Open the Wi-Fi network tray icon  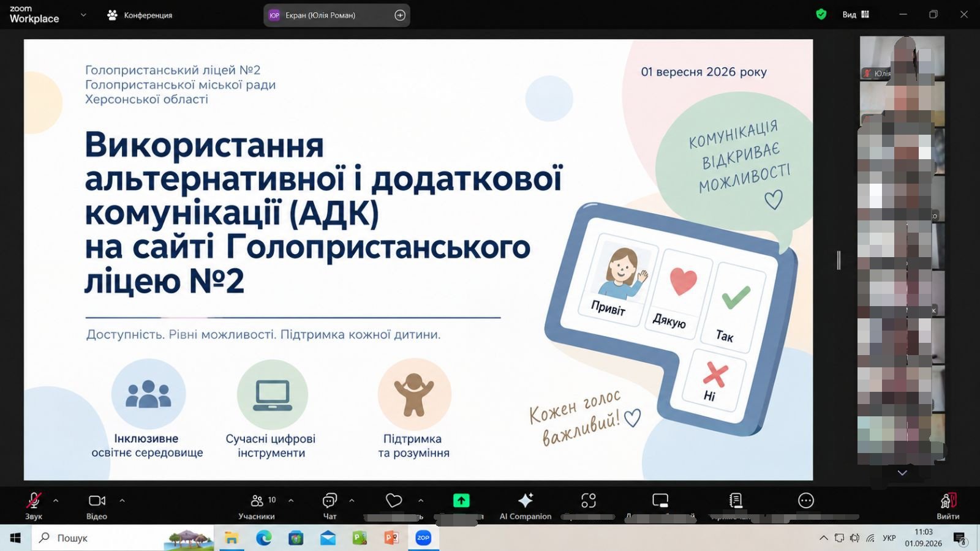click(870, 538)
